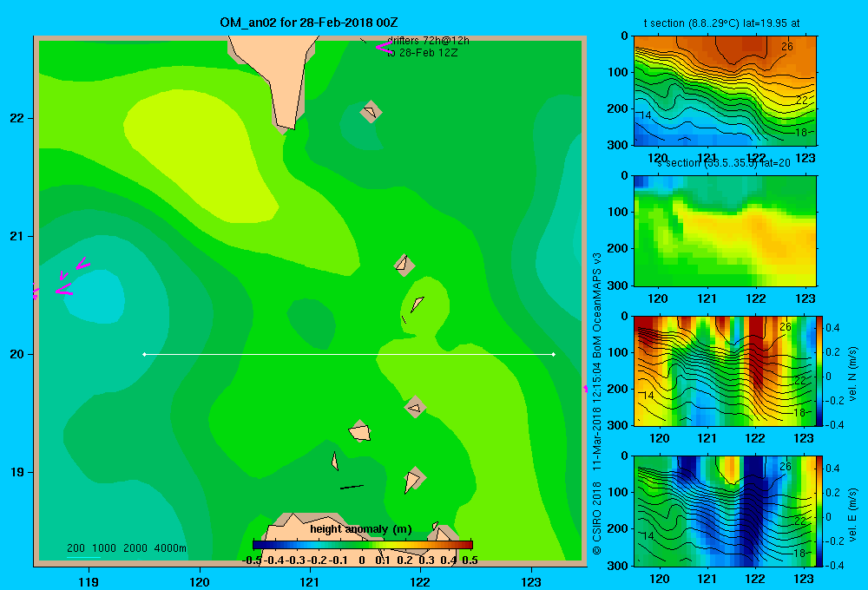868x590 pixels.
Task: Click longitude label 123 on main map axis
Action: pos(531,581)
